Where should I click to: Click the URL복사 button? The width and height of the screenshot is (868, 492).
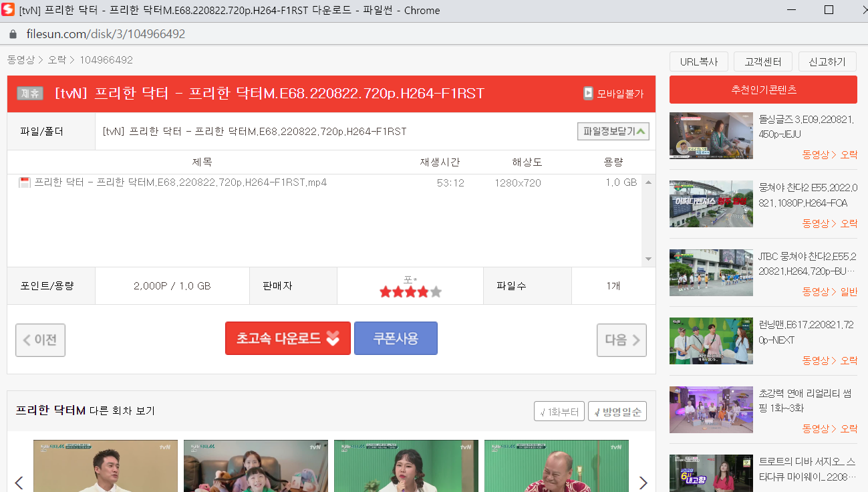pyautogui.click(x=699, y=61)
